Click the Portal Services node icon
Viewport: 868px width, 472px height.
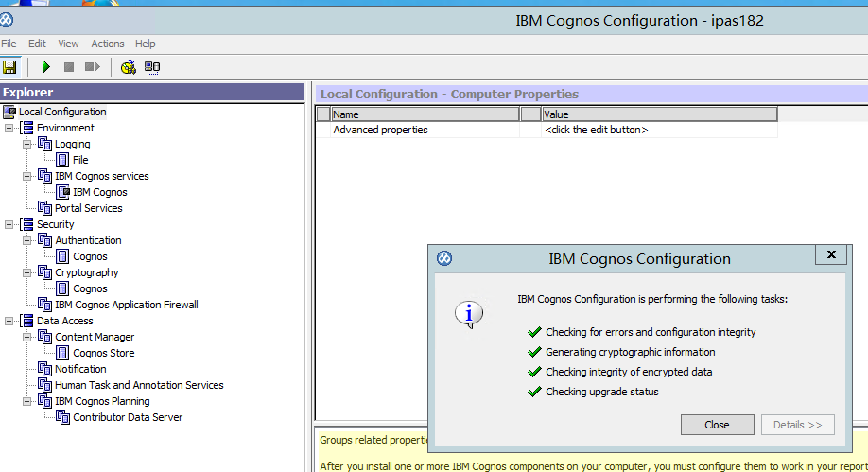(44, 208)
